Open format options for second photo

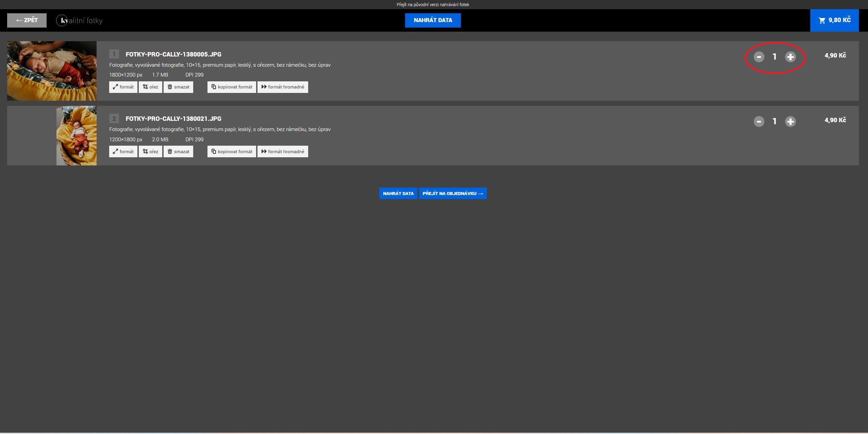tap(123, 151)
